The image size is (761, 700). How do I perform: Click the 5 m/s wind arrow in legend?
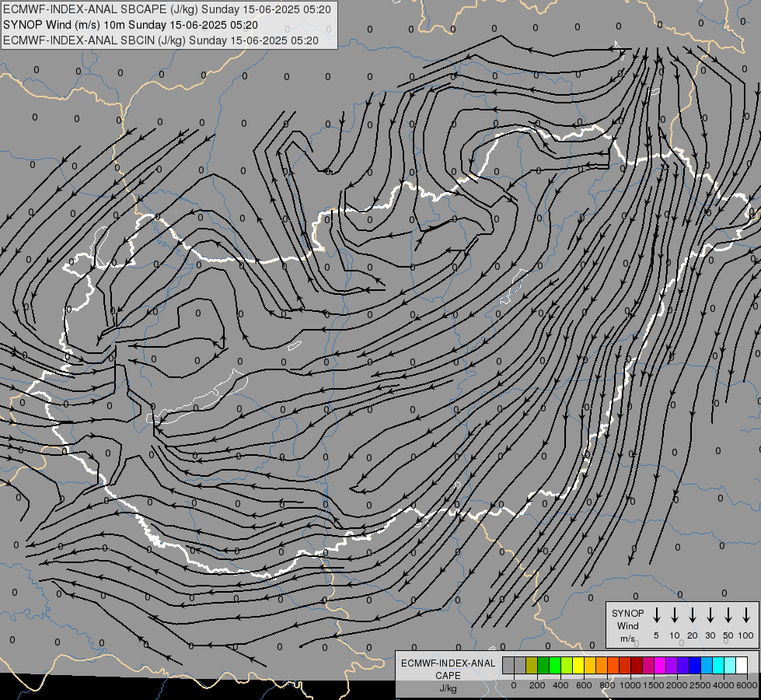pyautogui.click(x=656, y=615)
